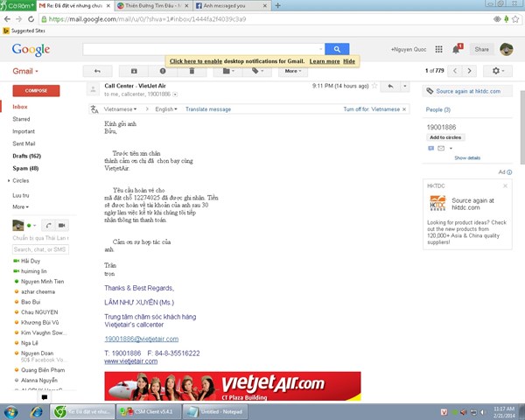Dismiss the translate bar X
Screen dimensions: 525x420
(x=404, y=109)
